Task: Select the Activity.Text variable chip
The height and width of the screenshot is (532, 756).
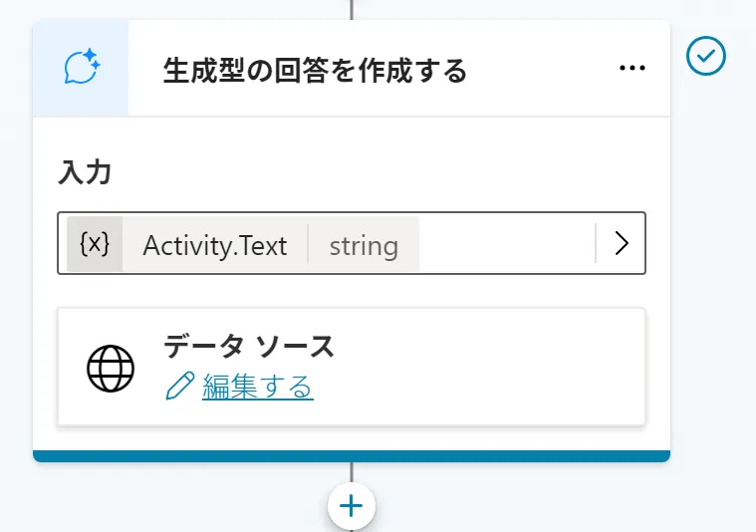Action: click(214, 245)
